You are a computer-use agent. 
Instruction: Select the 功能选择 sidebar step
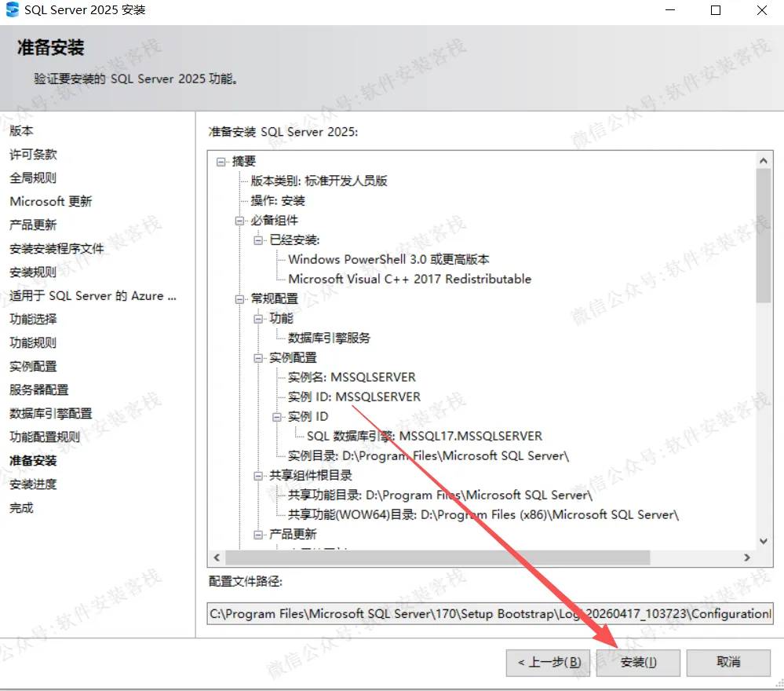pyautogui.click(x=33, y=319)
